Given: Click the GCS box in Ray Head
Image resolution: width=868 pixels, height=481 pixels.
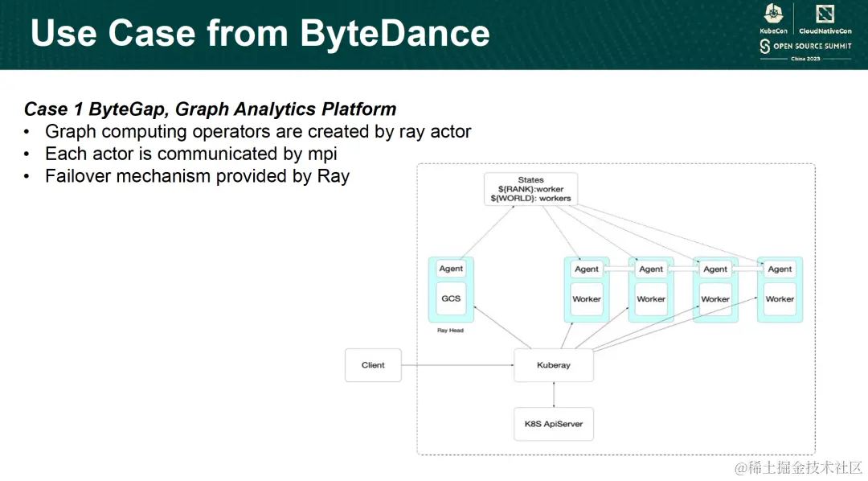Looking at the screenshot, I should (x=451, y=298).
